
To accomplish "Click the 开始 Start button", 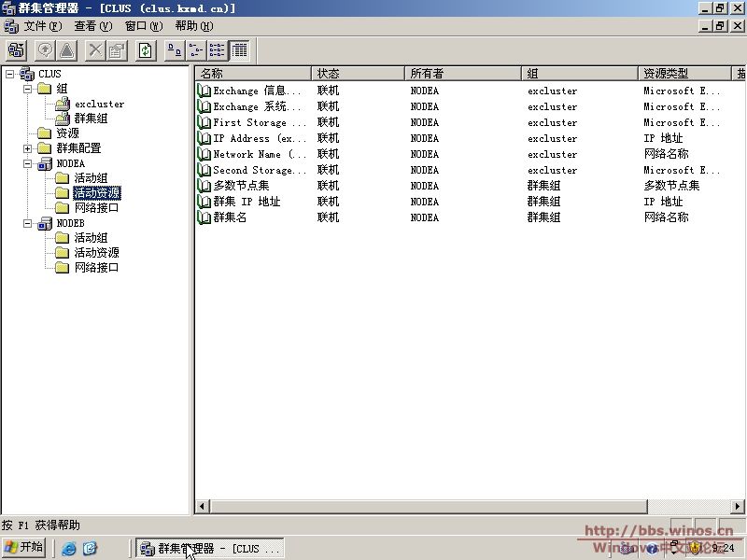I will click(x=24, y=548).
